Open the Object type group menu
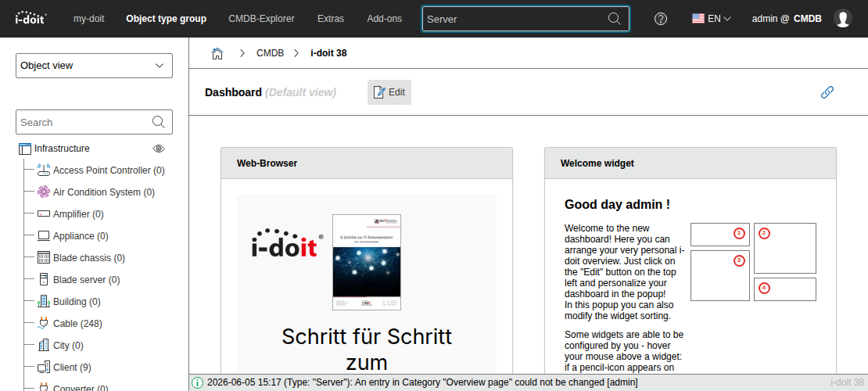 click(x=166, y=18)
